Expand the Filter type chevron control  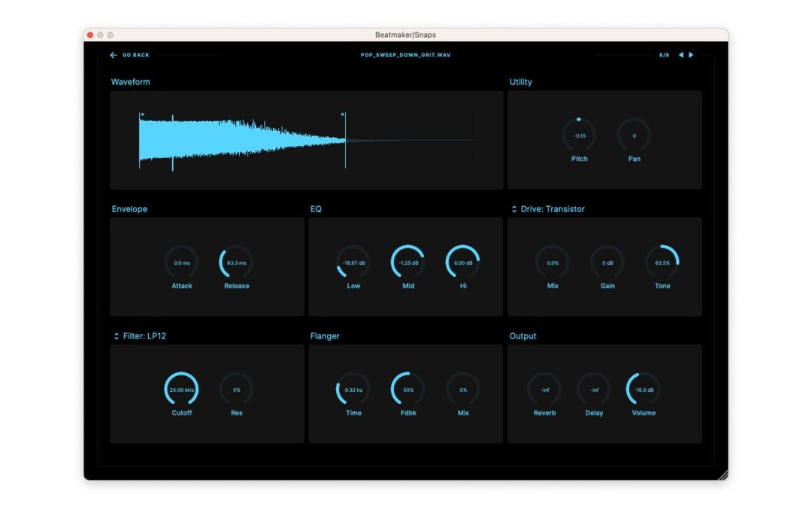(x=118, y=336)
